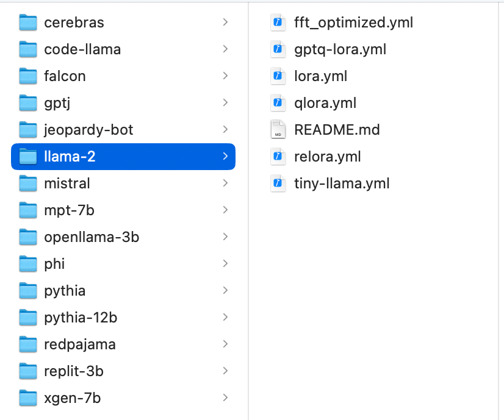Image resolution: width=504 pixels, height=420 pixels.
Task: Expand the redpajama folder chevron
Action: coord(225,344)
